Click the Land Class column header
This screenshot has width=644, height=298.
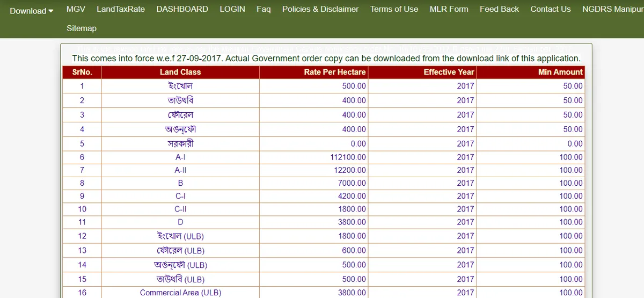click(x=180, y=72)
